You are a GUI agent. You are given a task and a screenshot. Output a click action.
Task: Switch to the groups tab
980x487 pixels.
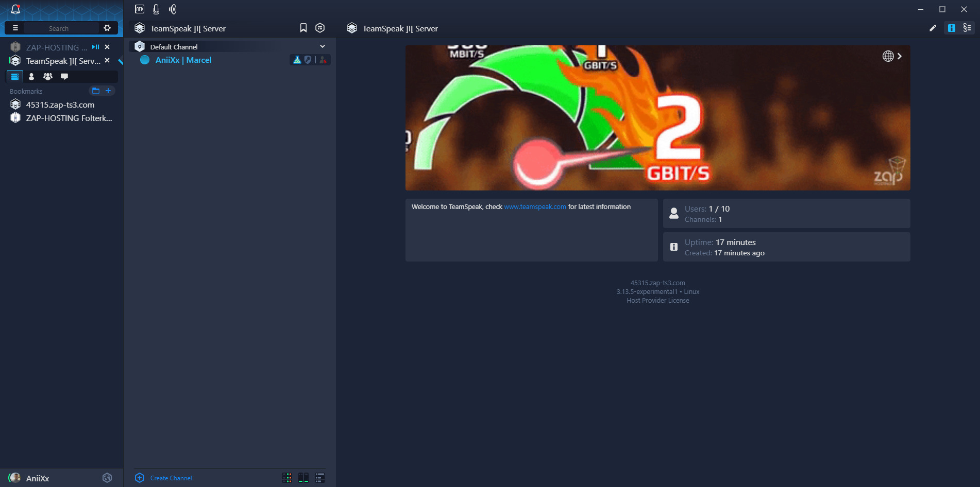48,76
